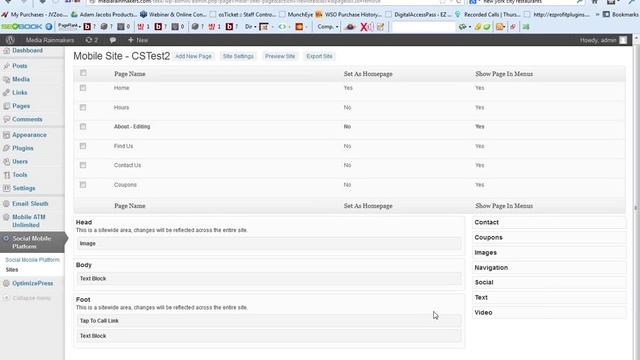The image size is (640, 360).
Task: Open Media in the sidebar
Action: click(x=21, y=79)
